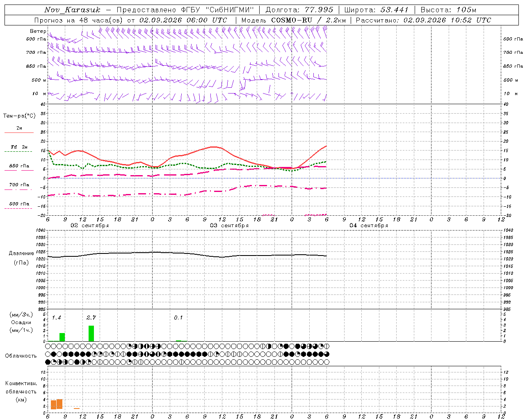Click the 04 сентября date label

tap(369, 226)
